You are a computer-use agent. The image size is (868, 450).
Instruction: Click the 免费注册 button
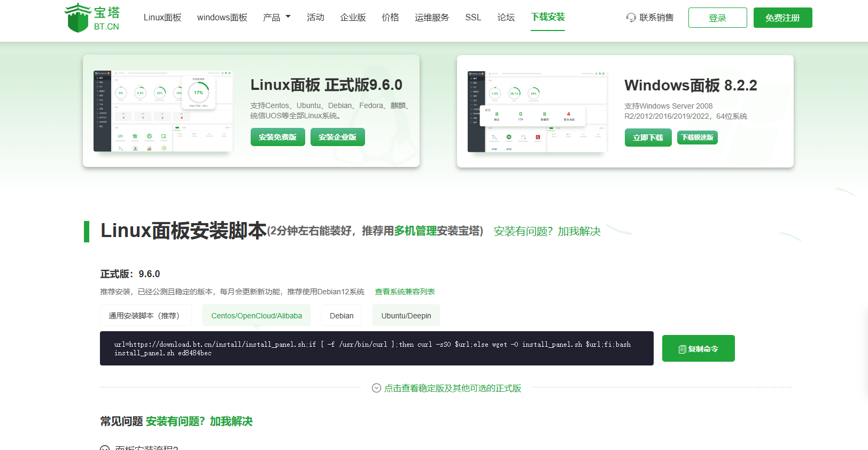782,18
